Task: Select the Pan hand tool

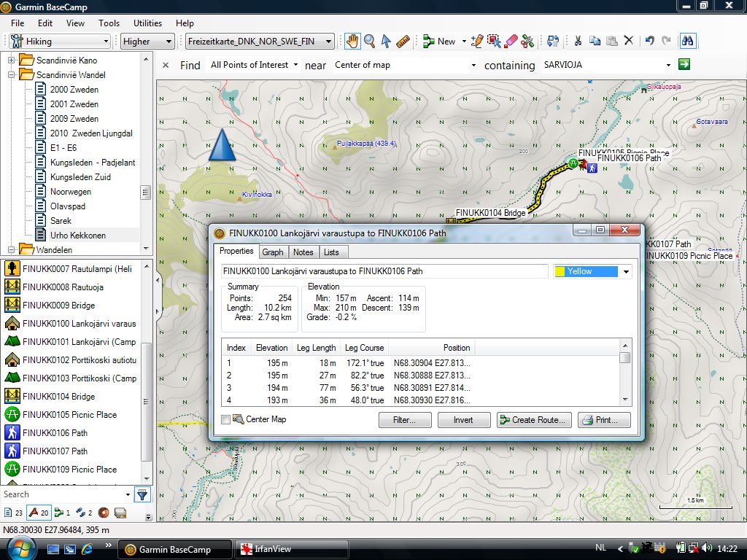Action: pyautogui.click(x=352, y=42)
